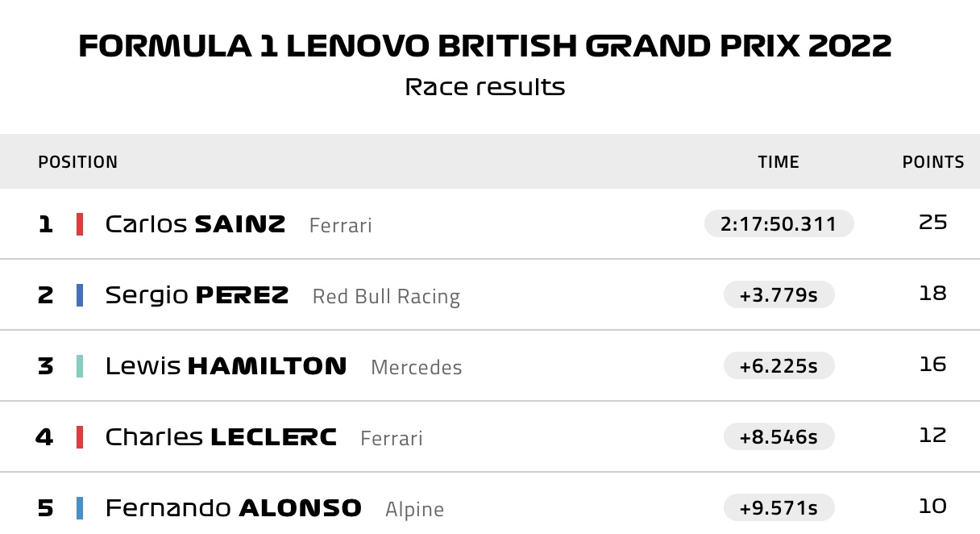This screenshot has width=980, height=534.
Task: Click the Red Bull Racing team label
Action: coord(386,297)
